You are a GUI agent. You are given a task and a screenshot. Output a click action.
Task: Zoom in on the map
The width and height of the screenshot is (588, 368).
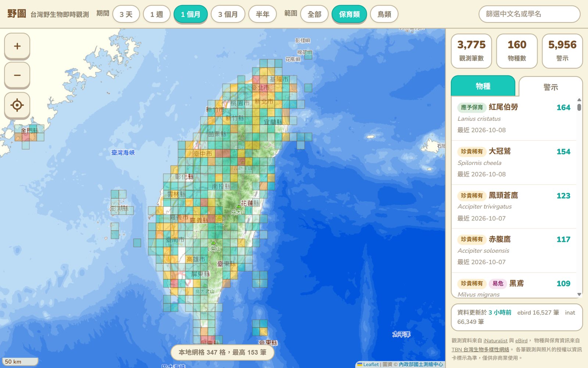coord(17,46)
